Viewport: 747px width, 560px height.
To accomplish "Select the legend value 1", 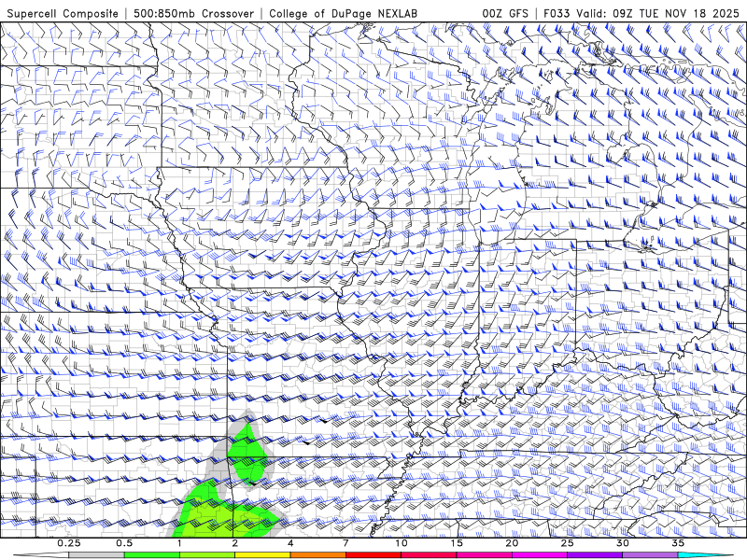I will coord(179,543).
